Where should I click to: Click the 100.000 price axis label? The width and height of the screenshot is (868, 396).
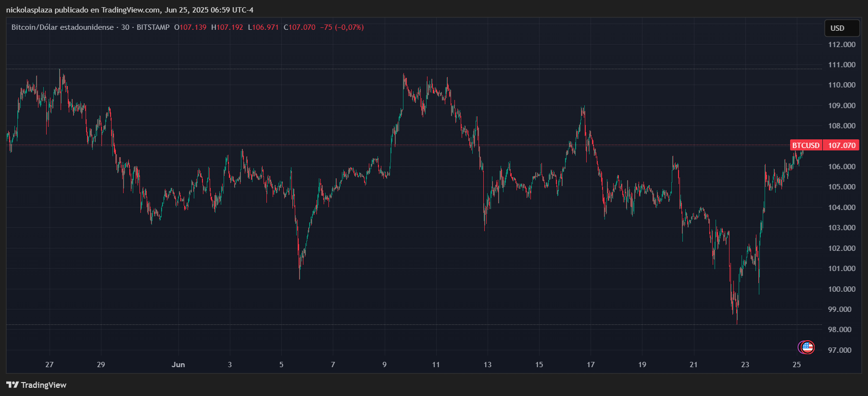(842, 289)
